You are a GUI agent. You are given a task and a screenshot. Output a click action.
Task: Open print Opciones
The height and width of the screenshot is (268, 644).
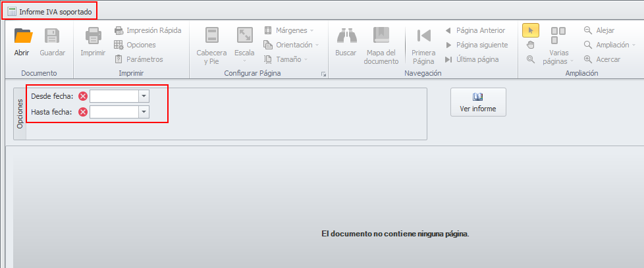[x=135, y=45]
